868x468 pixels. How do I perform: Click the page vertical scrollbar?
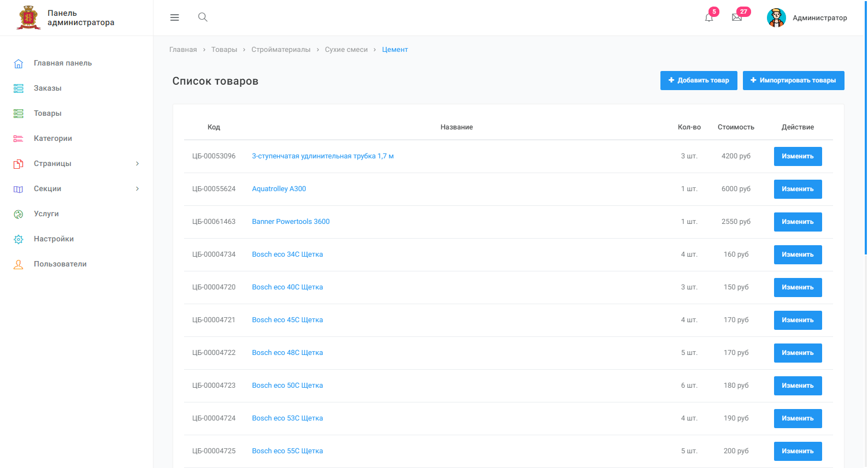point(866,127)
